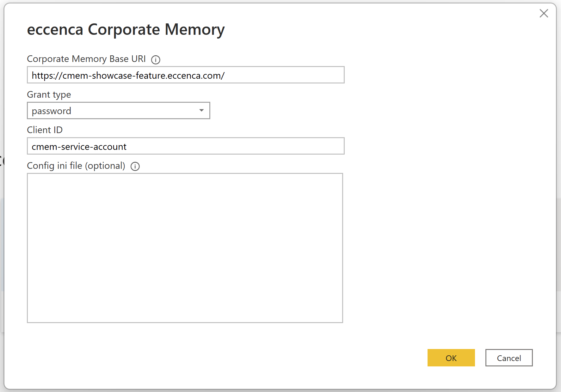This screenshot has height=392, width=561.
Task: Open the Grant type dropdown
Action: pos(118,111)
